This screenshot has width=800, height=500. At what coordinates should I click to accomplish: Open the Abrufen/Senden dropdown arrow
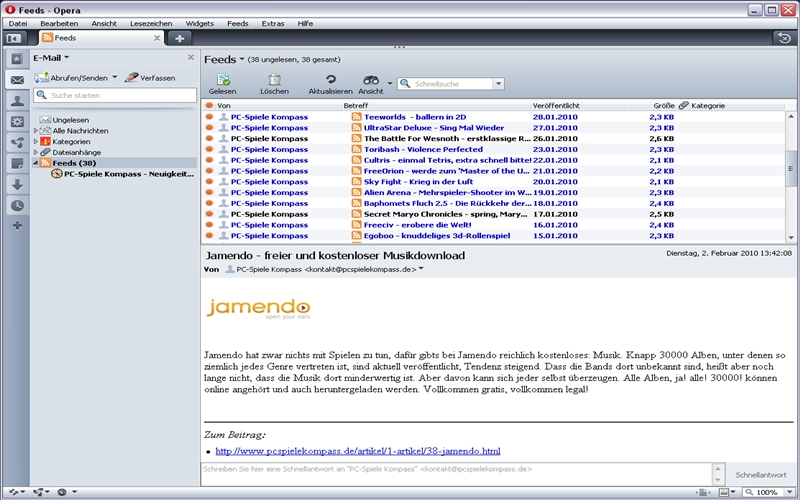[x=114, y=78]
